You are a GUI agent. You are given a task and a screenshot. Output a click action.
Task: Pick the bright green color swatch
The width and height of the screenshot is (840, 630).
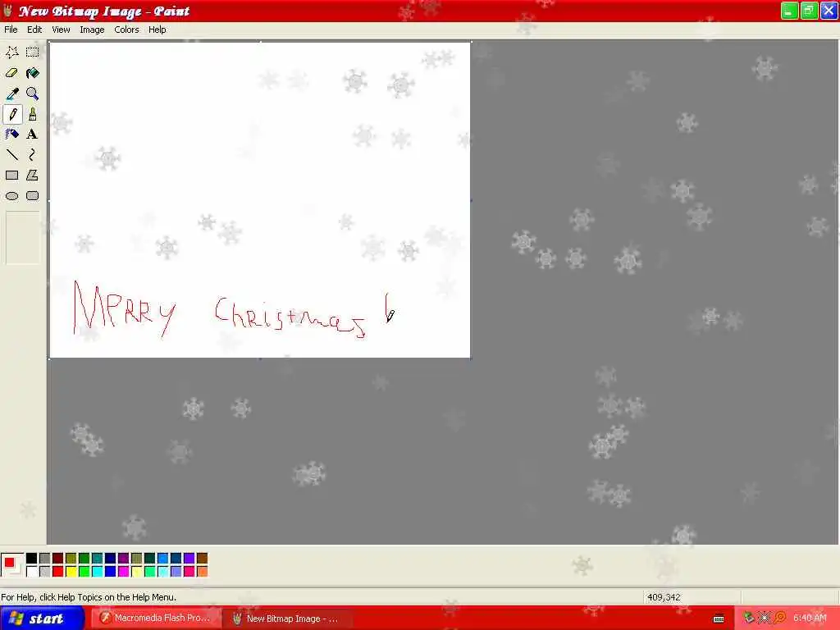tap(84, 572)
